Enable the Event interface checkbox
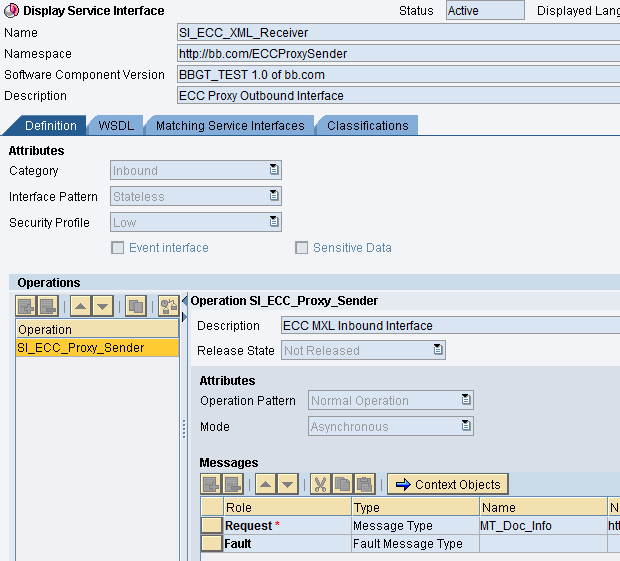Image resolution: width=620 pixels, height=561 pixels. tap(117, 248)
